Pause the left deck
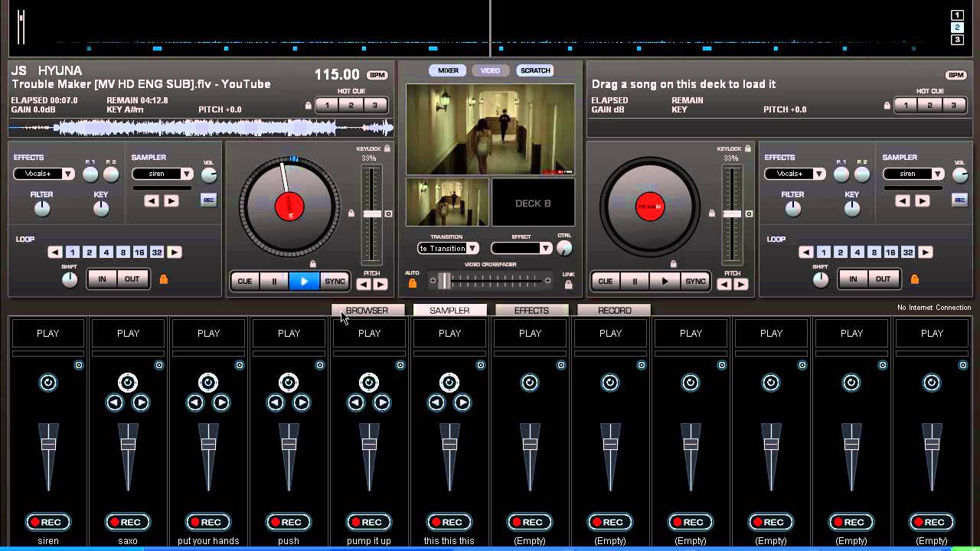Viewport: 980px width, 551px height. coord(274,281)
